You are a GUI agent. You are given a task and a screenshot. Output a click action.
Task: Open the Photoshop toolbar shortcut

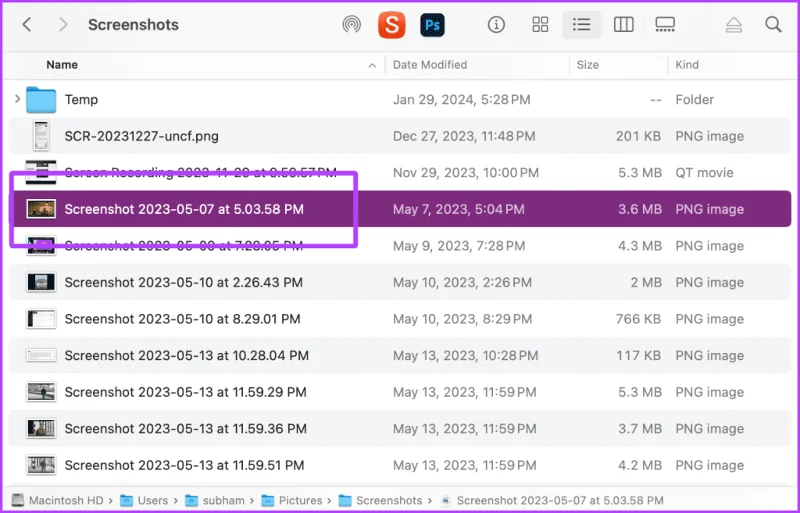[x=432, y=25]
